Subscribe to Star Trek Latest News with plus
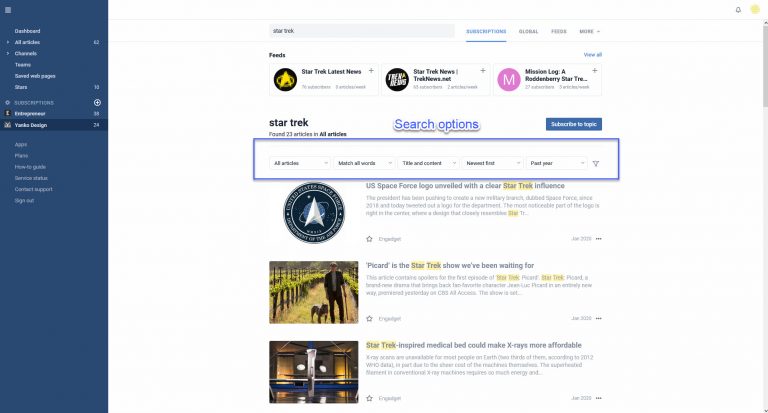The height and width of the screenshot is (413, 768). point(371,71)
